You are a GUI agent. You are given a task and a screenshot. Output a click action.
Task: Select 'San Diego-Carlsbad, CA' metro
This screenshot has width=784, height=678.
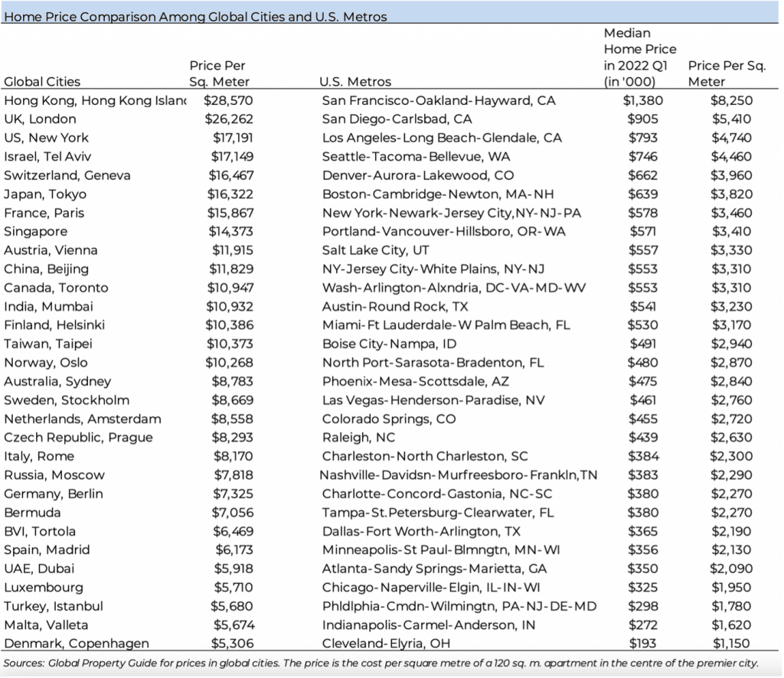pyautogui.click(x=397, y=119)
